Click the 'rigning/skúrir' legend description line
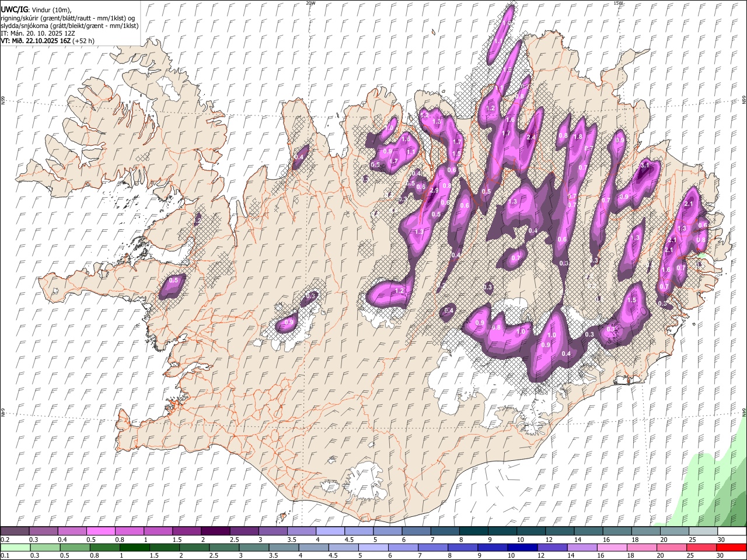Image resolution: width=747 pixels, height=560 pixels. click(x=68, y=17)
